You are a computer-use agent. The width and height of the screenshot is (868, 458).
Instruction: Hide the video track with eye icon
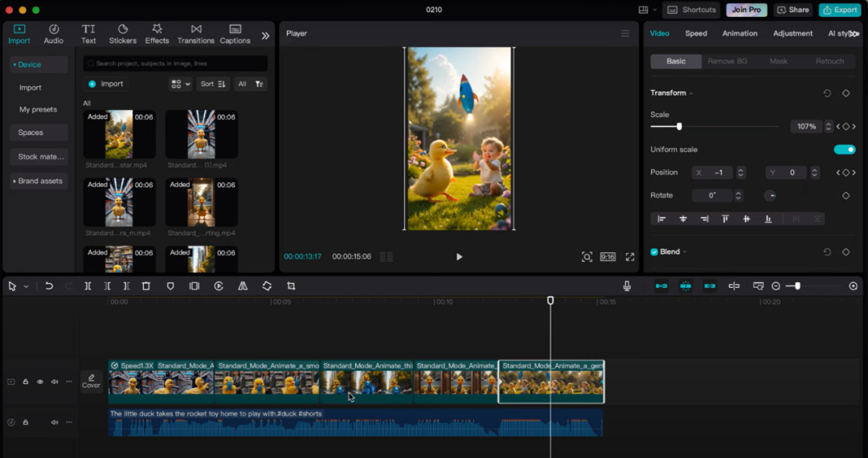[40, 382]
